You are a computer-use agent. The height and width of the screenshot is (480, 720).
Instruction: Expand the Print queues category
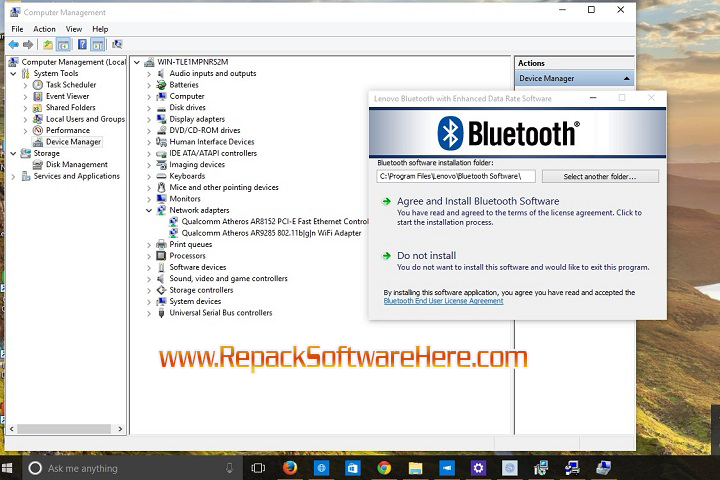(149, 245)
